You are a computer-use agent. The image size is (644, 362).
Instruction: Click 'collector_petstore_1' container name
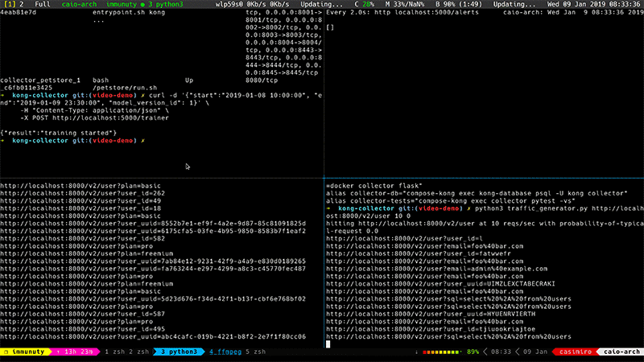tap(40, 80)
